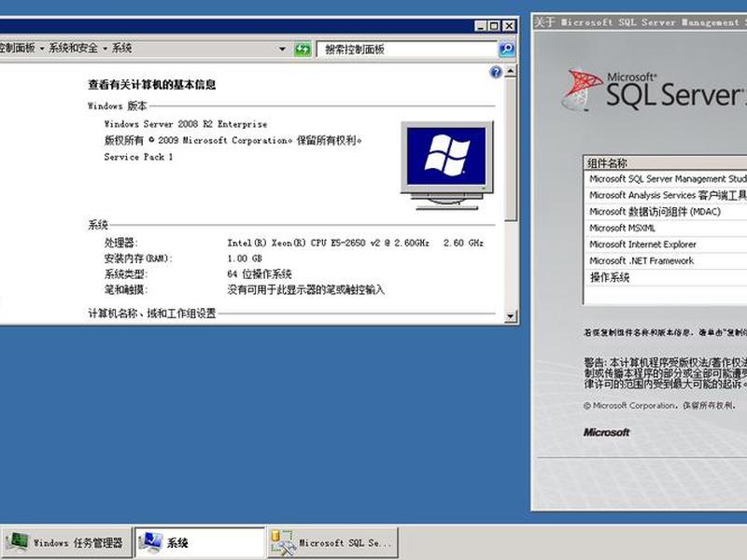Open the address bar history dropdown arrow
747x560 pixels.
tap(283, 49)
